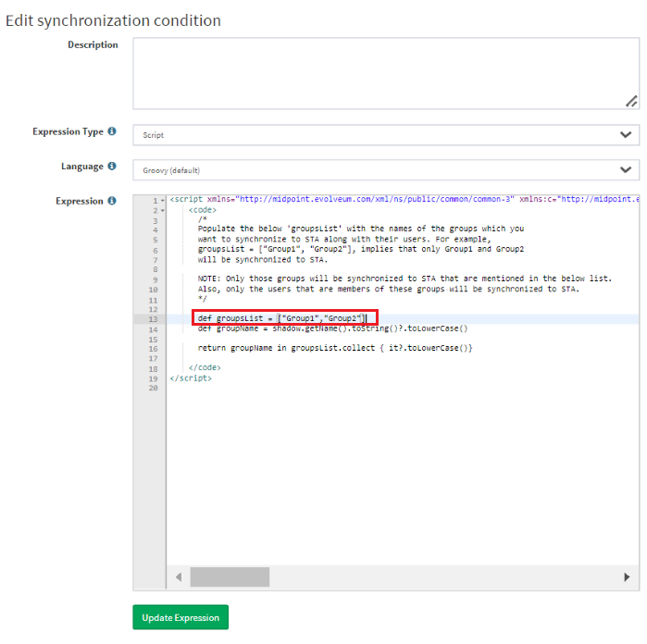Screen dimensions: 647x644
Task: Open the Language dropdown showing Groovy (default)
Action: (x=386, y=169)
